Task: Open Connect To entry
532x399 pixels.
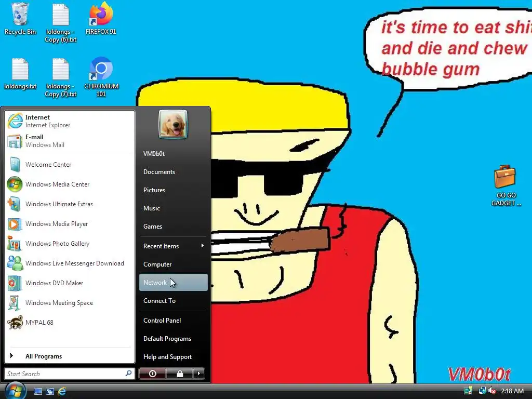Action: coord(174,301)
